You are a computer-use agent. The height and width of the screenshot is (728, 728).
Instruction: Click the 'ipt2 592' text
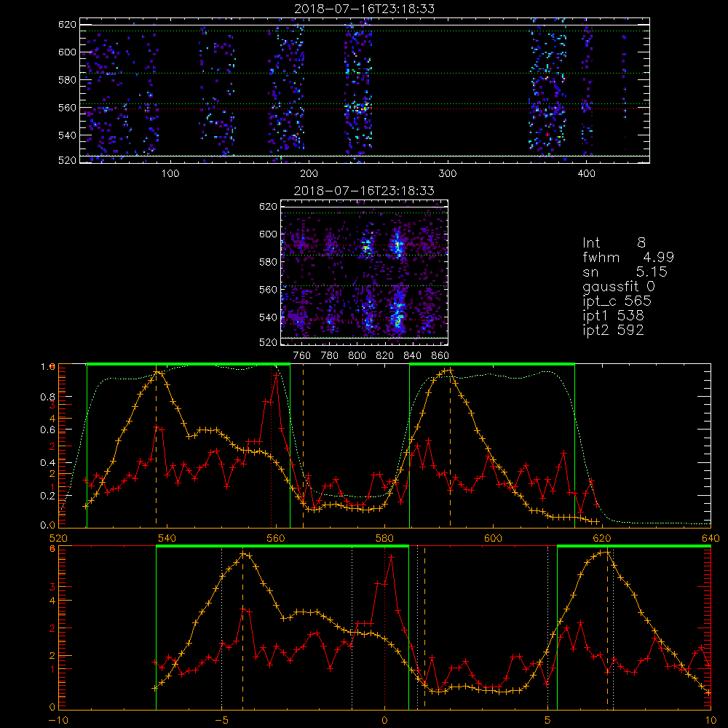coord(613,330)
